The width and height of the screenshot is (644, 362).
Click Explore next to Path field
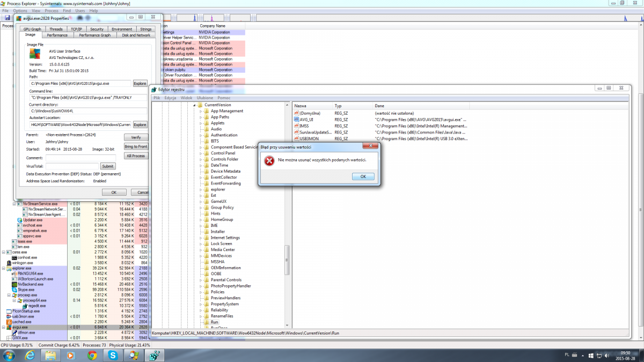pos(140,83)
